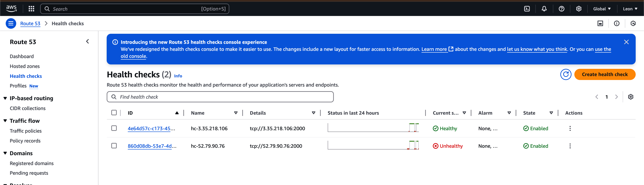Click the info icon in the blue banner
Image resolution: width=644 pixels, height=185 pixels.
click(x=115, y=42)
